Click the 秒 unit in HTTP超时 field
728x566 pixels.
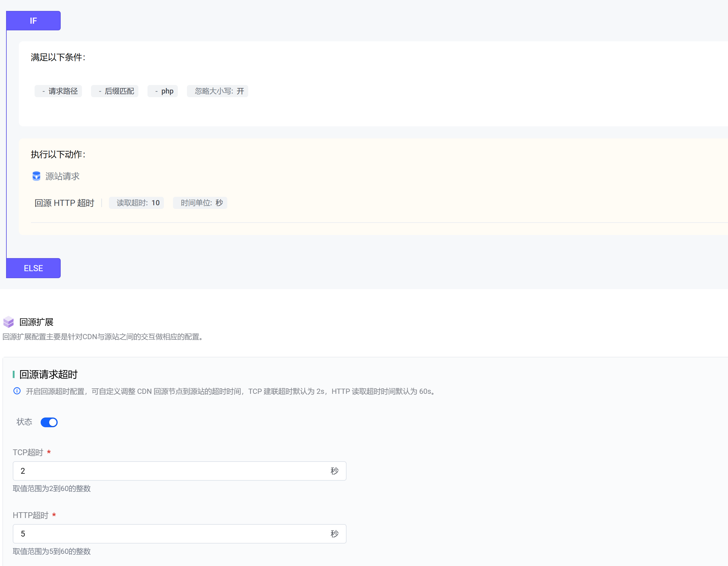tap(334, 534)
